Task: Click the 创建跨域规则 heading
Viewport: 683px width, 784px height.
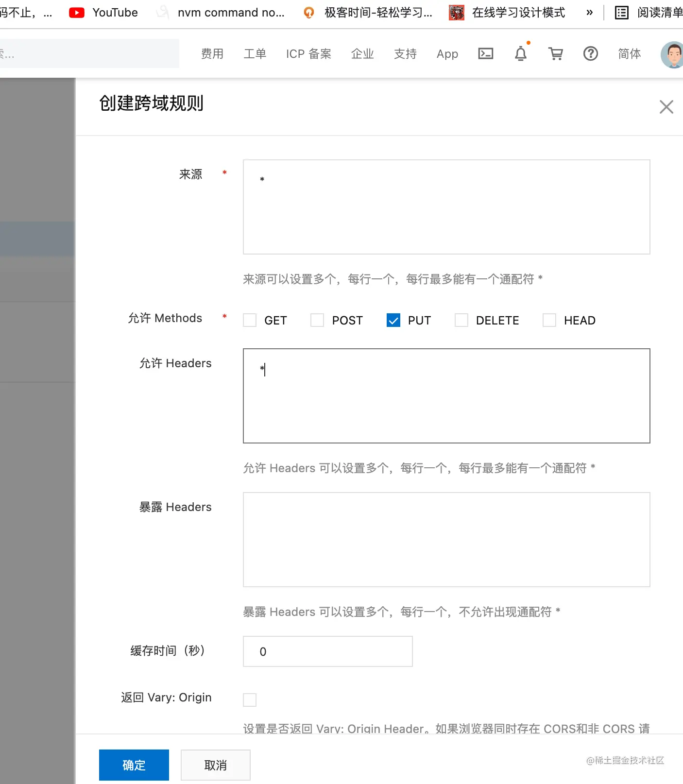Action: pos(152,103)
